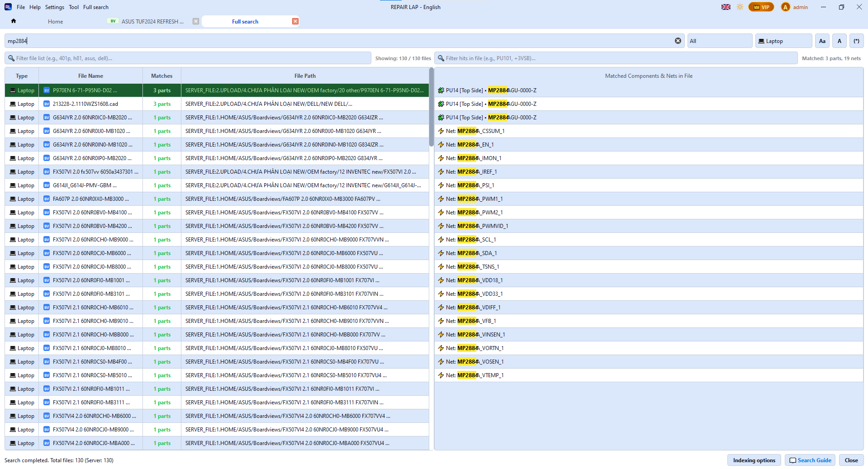Open the Tool menu
868x469 pixels.
(74, 7)
